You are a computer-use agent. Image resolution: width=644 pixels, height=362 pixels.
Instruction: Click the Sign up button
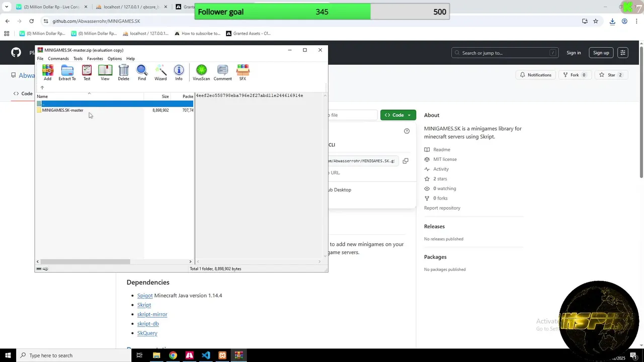[x=601, y=53]
